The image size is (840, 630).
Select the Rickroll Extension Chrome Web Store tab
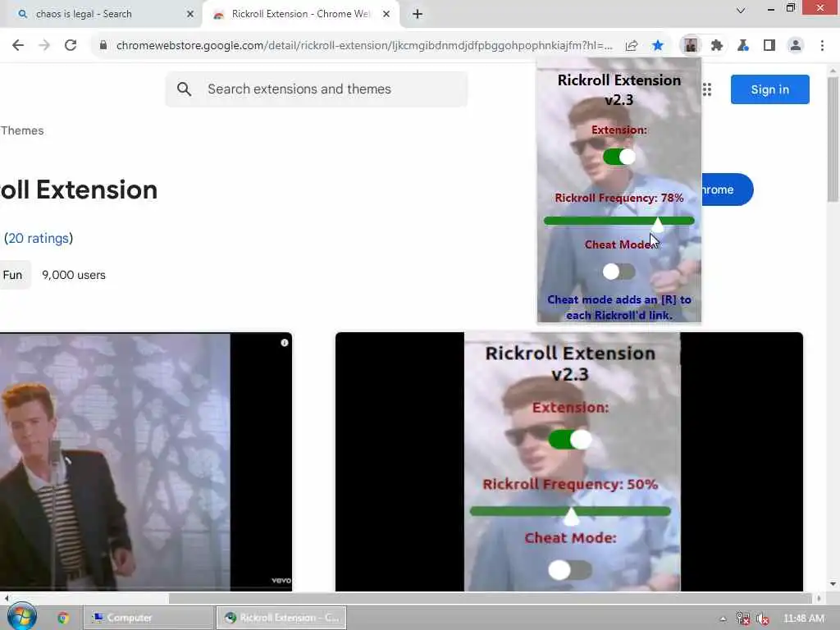(300, 14)
